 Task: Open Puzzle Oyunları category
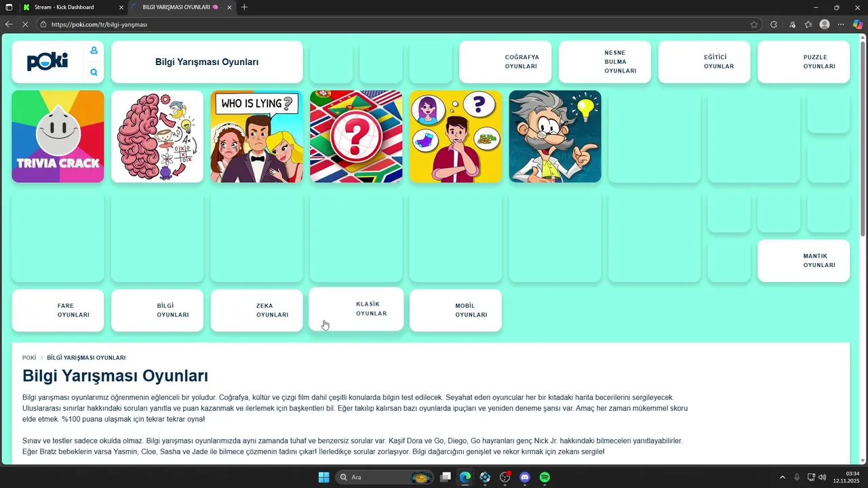tap(804, 62)
